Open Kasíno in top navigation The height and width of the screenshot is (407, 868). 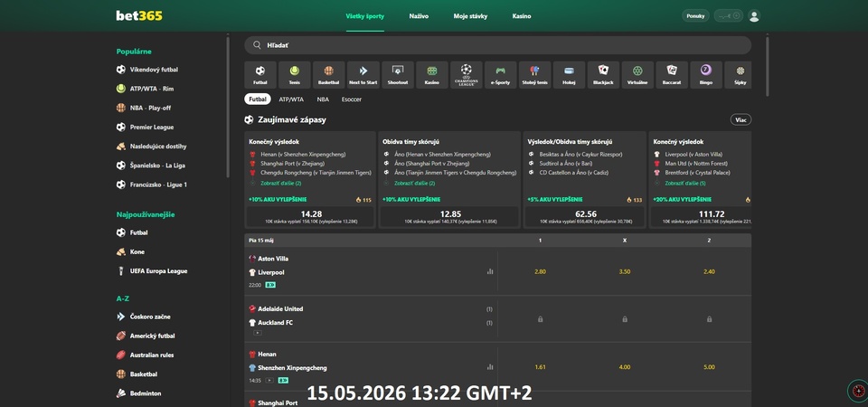click(522, 16)
